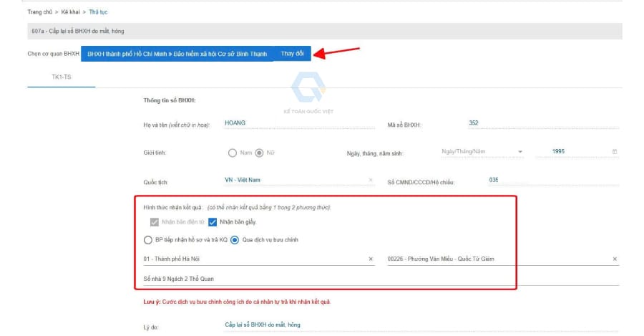Click the 'Lý do' reason field
The height and width of the screenshot is (336, 644).
[x=421, y=325]
